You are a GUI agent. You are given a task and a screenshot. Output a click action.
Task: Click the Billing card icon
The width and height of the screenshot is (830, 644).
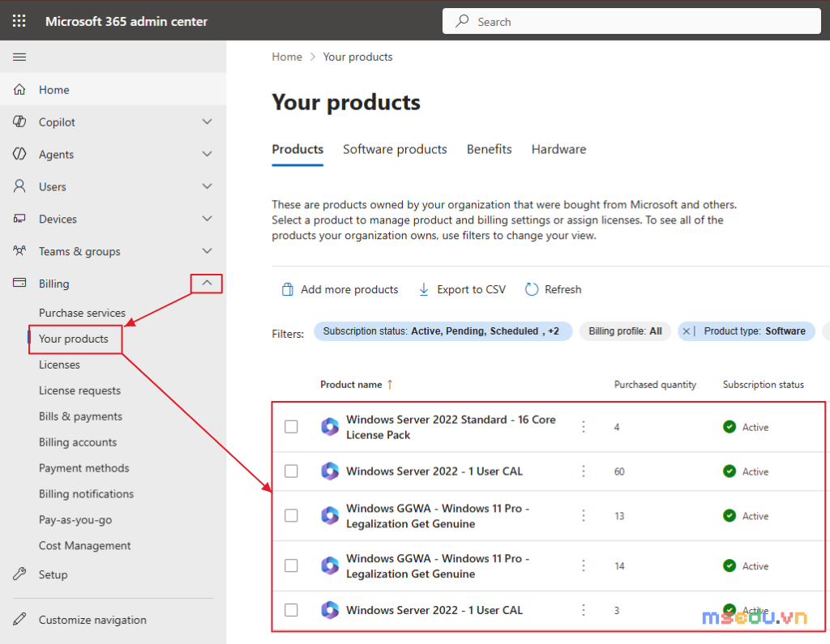[x=19, y=283]
